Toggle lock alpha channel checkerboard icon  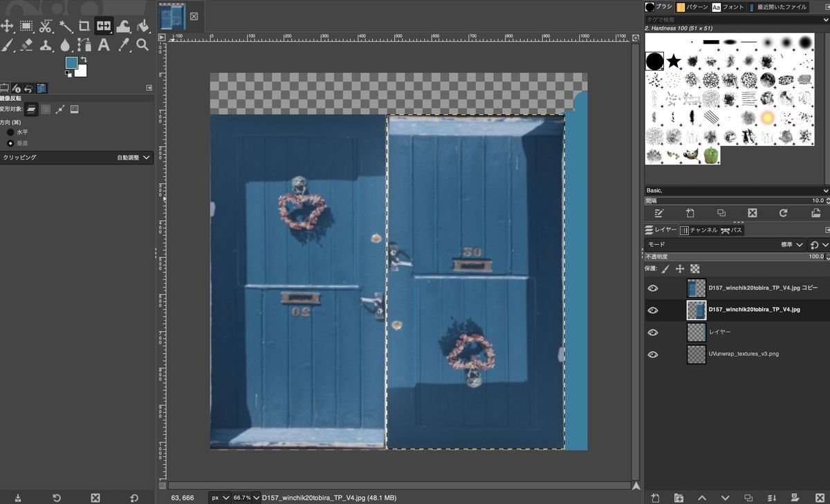695,269
